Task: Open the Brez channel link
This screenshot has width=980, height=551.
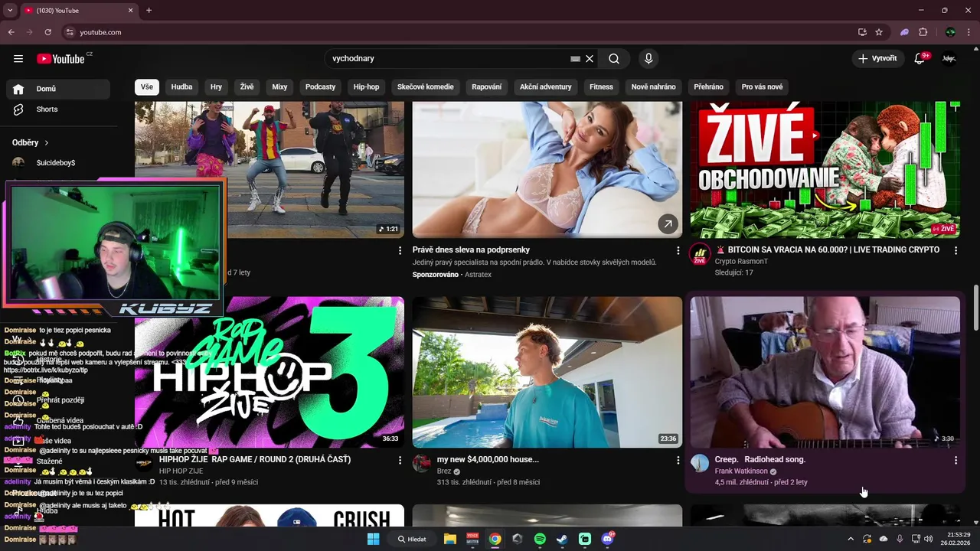Action: [x=444, y=471]
